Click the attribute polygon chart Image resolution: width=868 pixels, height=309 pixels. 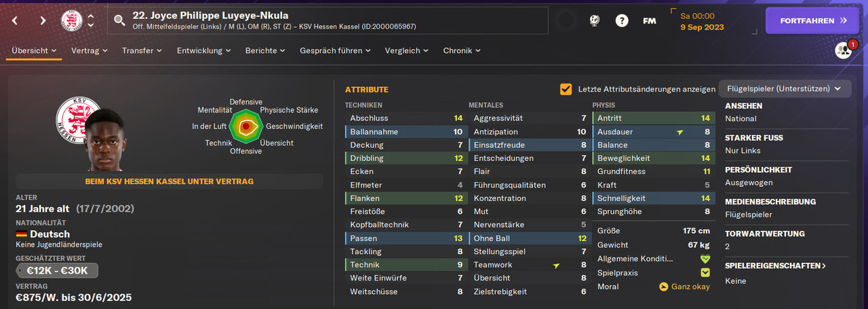245,126
